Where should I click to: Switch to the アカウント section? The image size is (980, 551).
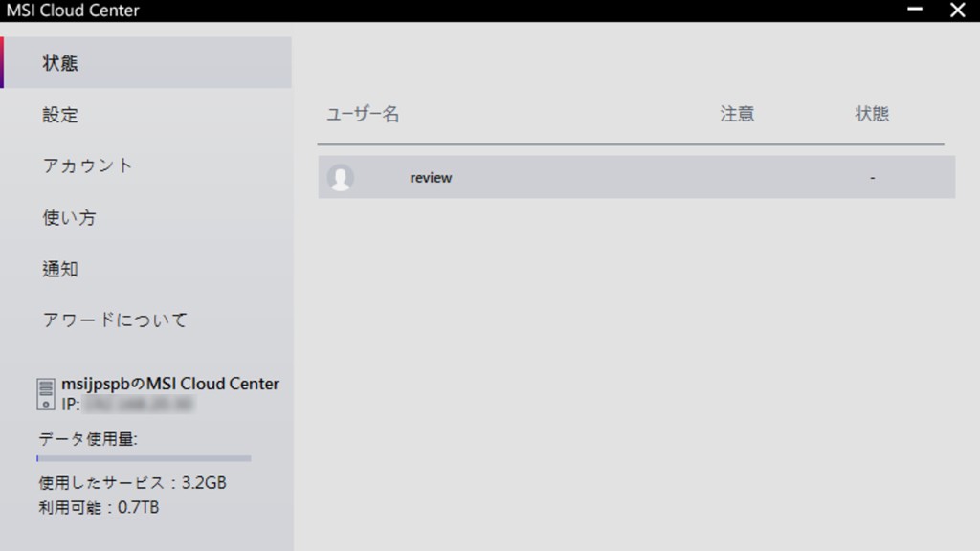87,165
